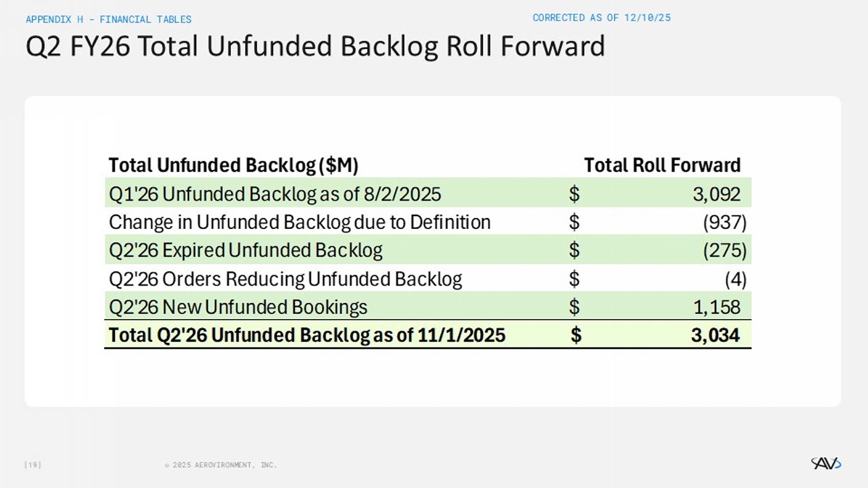Select 'Q2'26 Orders Reducing Unfunded Backlog' label
The width and height of the screenshot is (868, 488).
pos(285,279)
